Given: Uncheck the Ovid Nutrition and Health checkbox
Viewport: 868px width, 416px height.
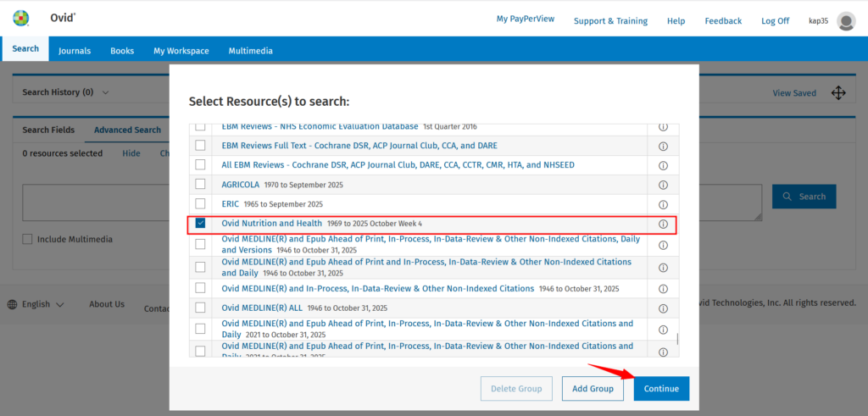Looking at the screenshot, I should [x=201, y=224].
